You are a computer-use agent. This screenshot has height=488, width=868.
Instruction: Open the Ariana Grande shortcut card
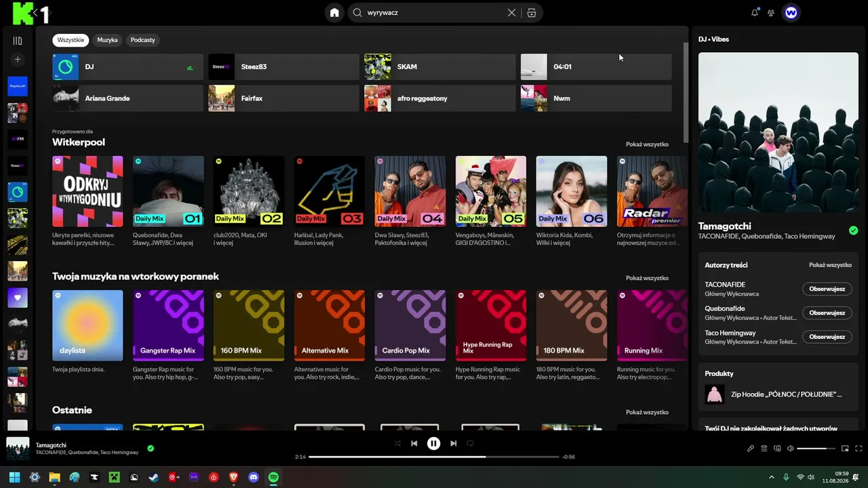[x=127, y=98]
